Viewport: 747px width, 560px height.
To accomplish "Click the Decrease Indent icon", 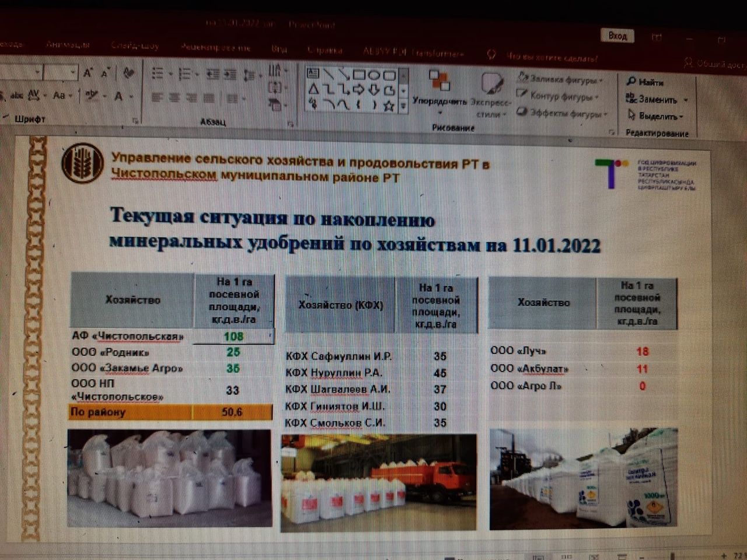I will click(213, 74).
